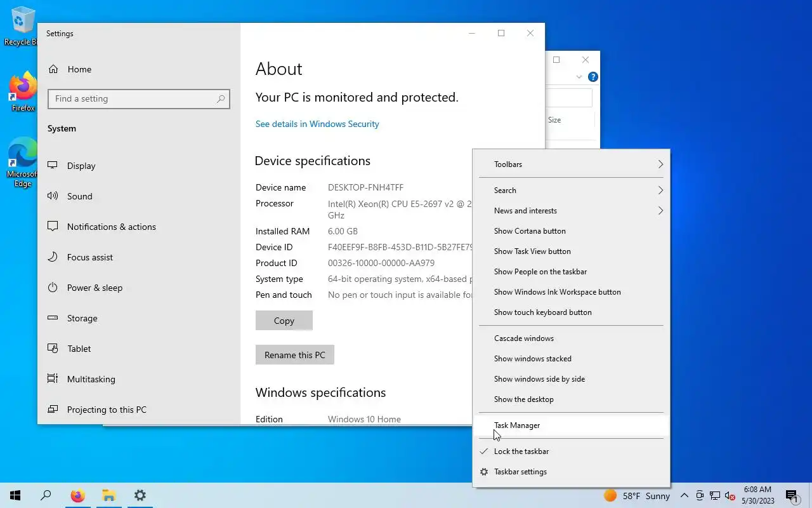Click the network icon in system tray
This screenshot has width=812, height=508.
[715, 496]
